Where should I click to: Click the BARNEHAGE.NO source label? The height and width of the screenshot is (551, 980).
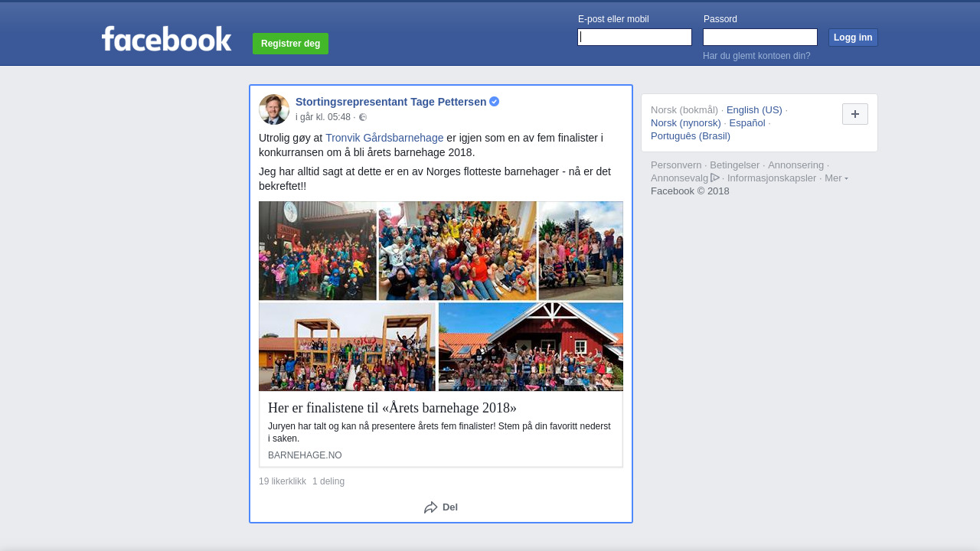click(x=305, y=455)
